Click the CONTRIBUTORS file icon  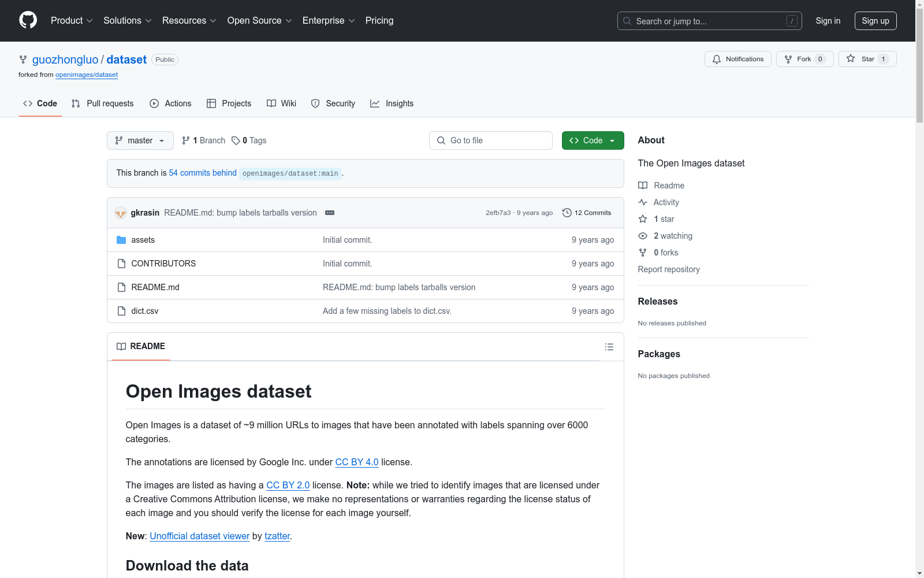121,264
